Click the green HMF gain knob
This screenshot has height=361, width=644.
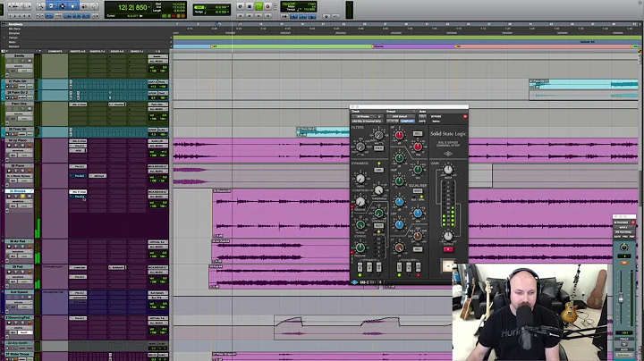[x=399, y=158]
